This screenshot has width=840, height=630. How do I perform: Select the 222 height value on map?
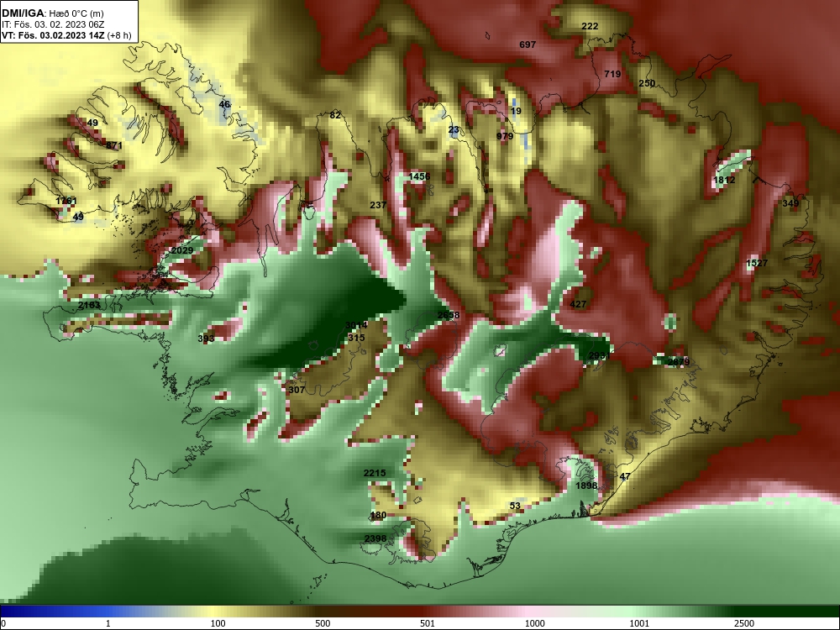tap(590, 26)
